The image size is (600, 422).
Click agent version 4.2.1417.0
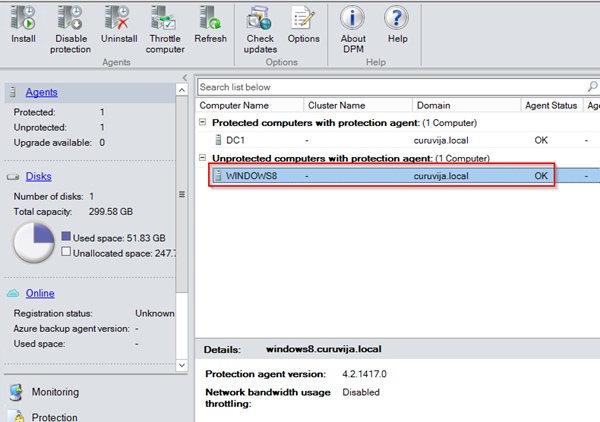364,374
